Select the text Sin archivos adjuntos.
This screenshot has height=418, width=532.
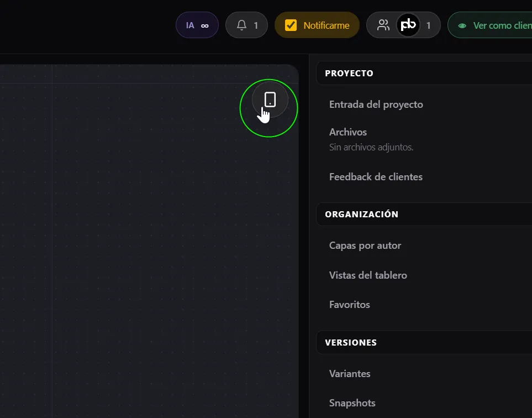[x=371, y=147]
